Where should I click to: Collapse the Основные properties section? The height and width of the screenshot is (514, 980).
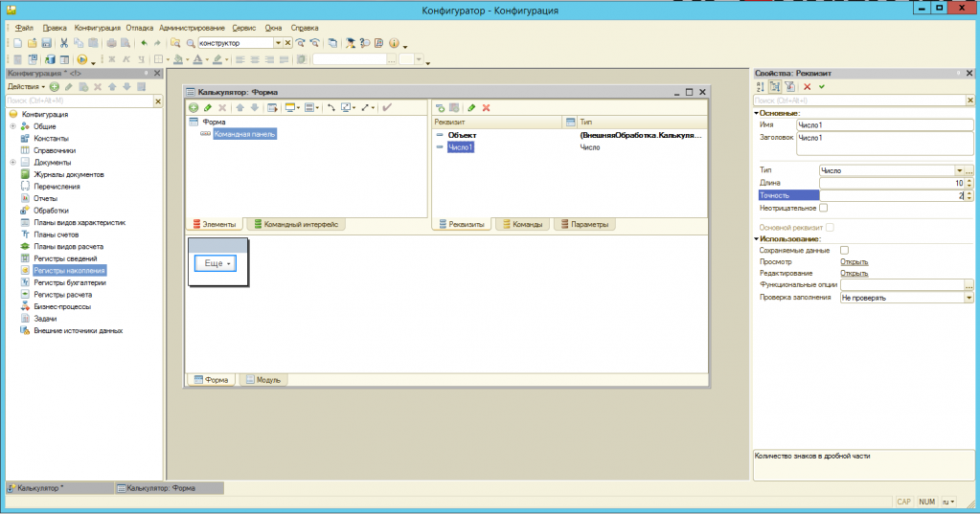pyautogui.click(x=757, y=113)
